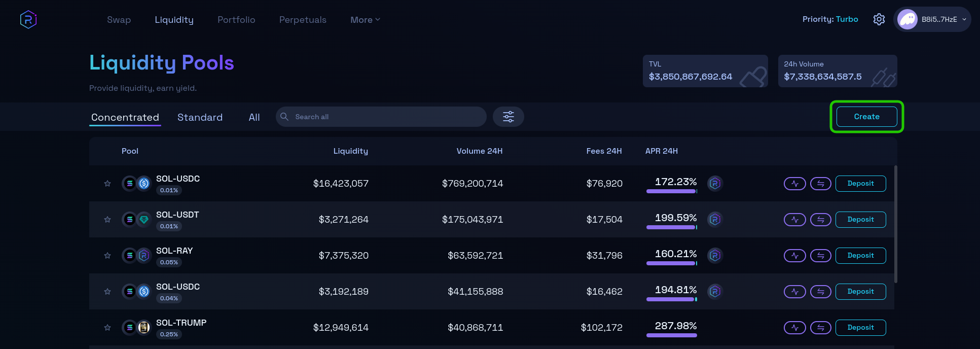Favorite the SOL-USDC 0.04% pool star

(x=107, y=292)
